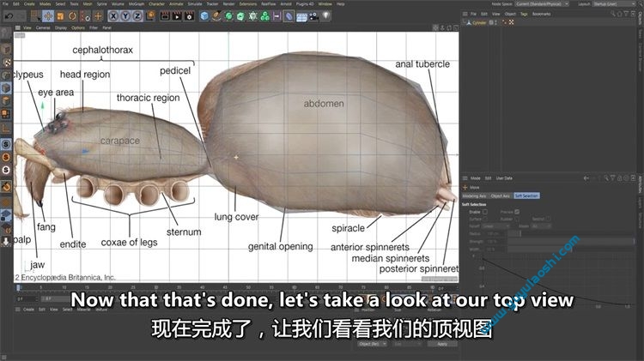This screenshot has width=644, height=361.
Task: Select the Cylinder object in Object Manager
Action: coord(479,22)
